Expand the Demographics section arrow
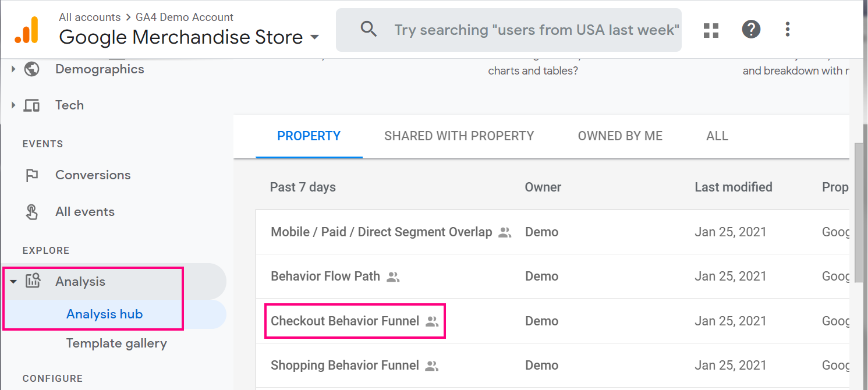This screenshot has width=868, height=390. (13, 69)
